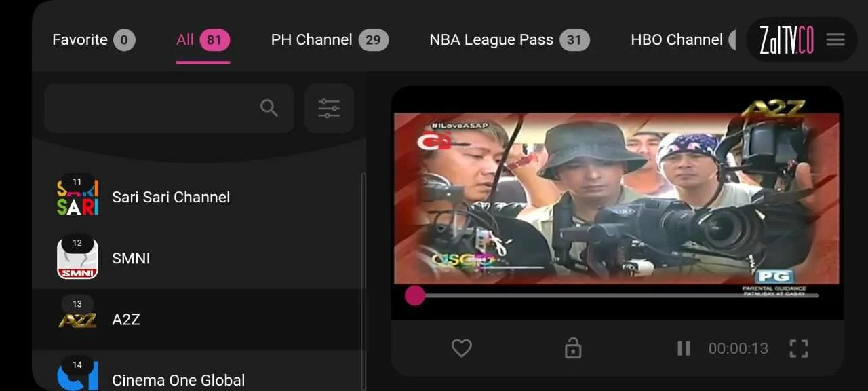Viewport: 868px width, 391px height.
Task: Click the 81 count badge on All
Action: (214, 40)
